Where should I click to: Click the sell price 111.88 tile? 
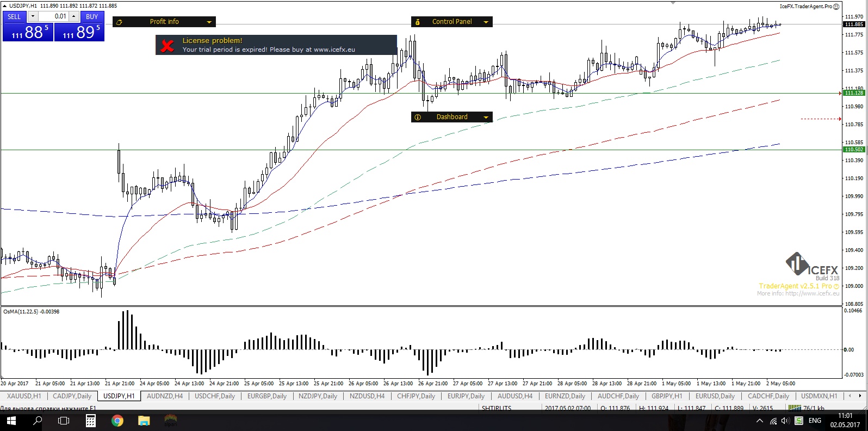pyautogui.click(x=28, y=32)
